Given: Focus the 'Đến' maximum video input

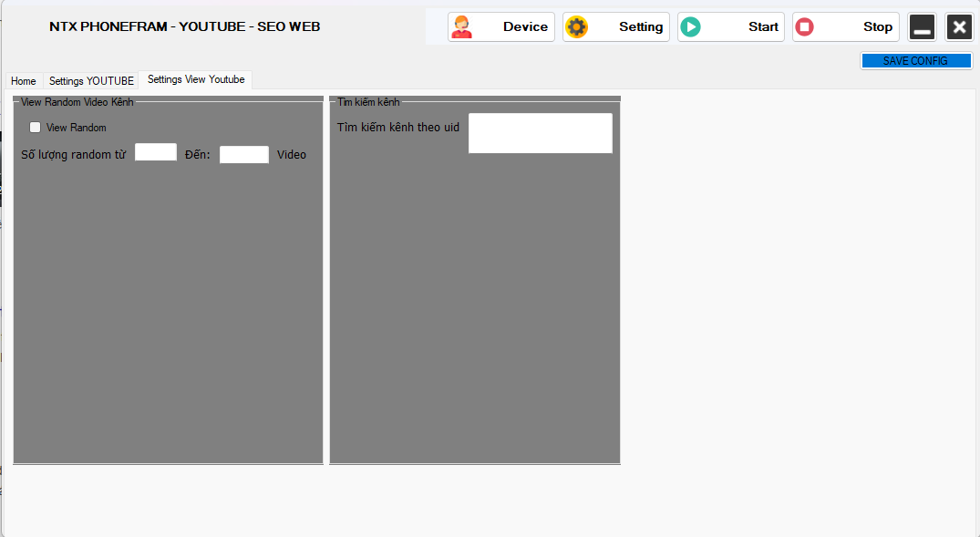Looking at the screenshot, I should (x=244, y=155).
